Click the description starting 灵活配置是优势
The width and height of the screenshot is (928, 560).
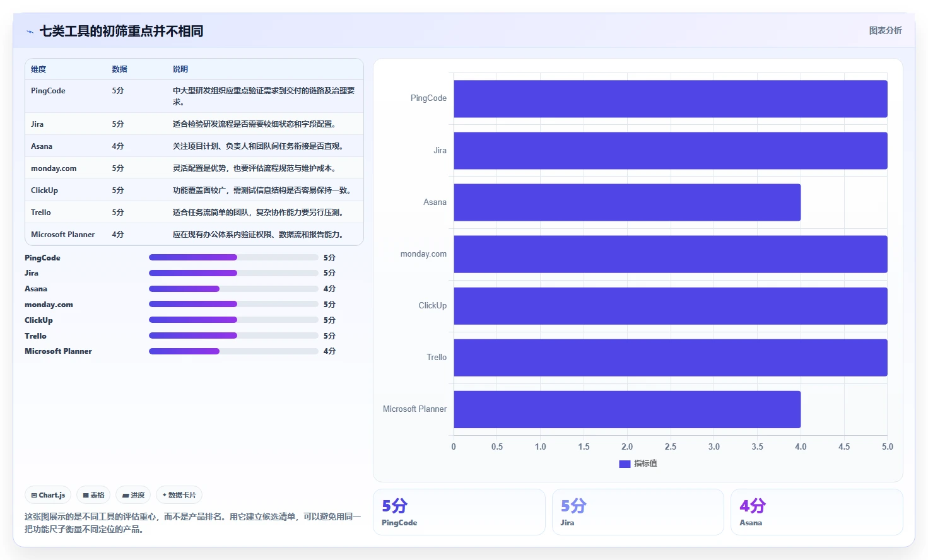click(x=255, y=168)
